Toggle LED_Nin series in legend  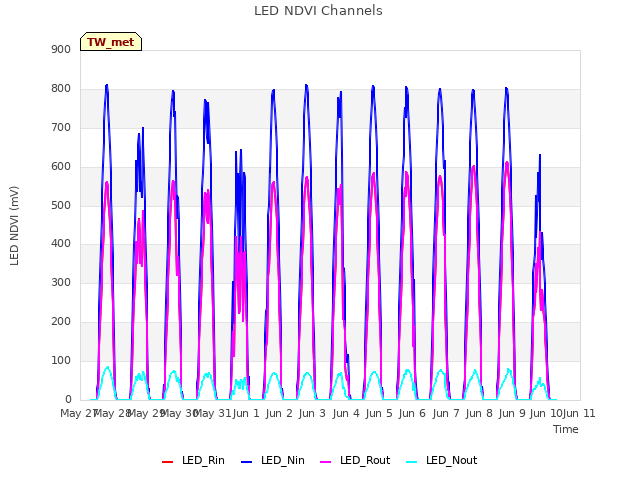tap(273, 460)
